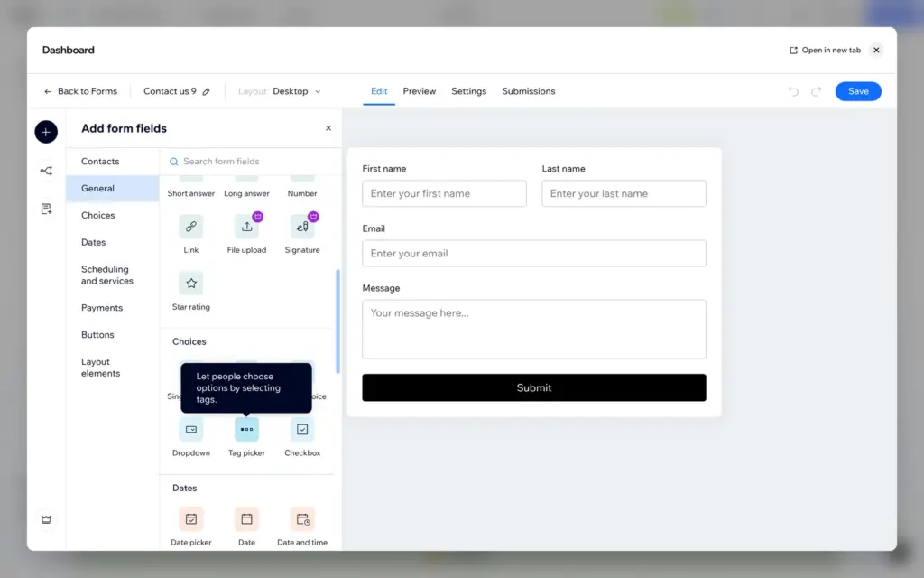Close the Dashboard modal with X

[876, 51]
